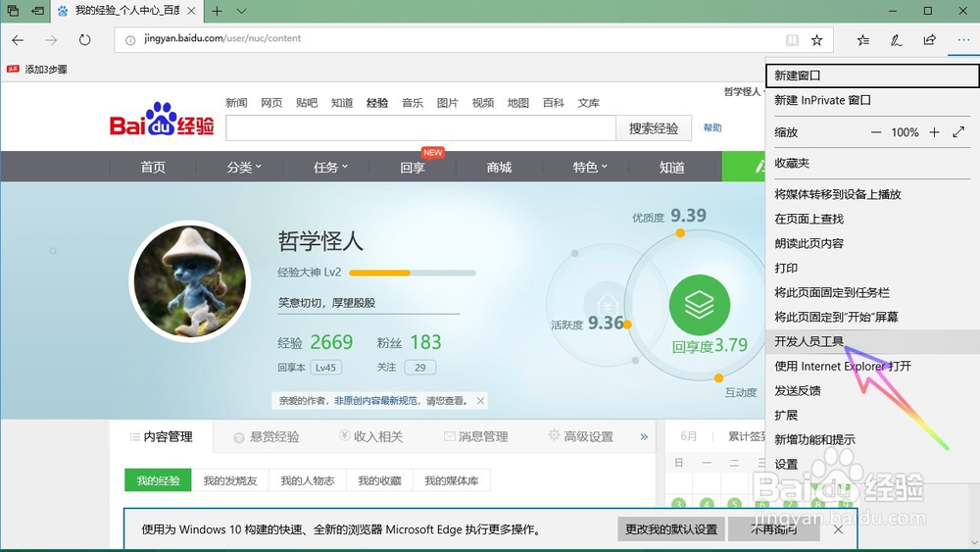Click the Baidu 经验 logo
Screen dimensions: 980x552
pos(162,120)
